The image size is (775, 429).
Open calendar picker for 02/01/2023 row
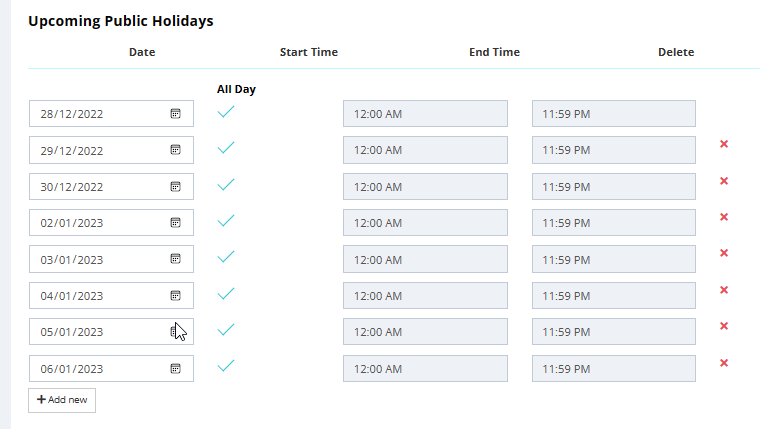[175, 222]
